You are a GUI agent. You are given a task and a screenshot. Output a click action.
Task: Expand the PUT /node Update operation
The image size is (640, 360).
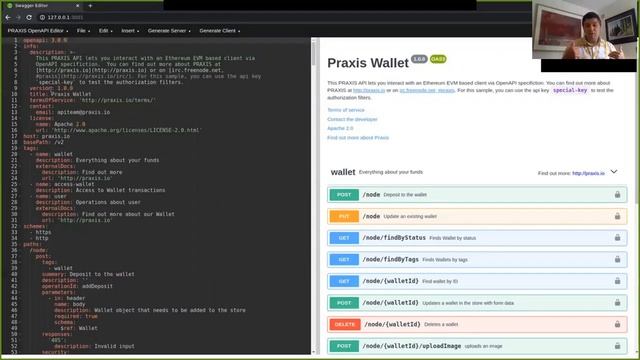(477, 216)
